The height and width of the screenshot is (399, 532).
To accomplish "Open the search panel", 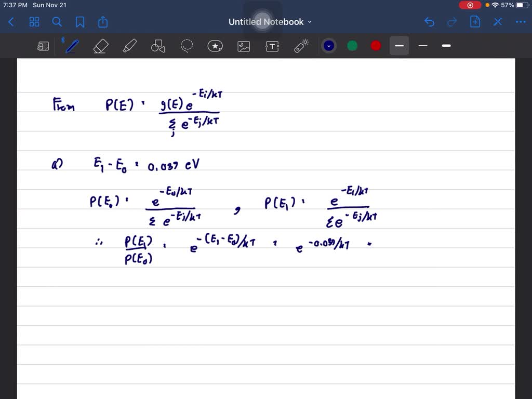I will click(x=57, y=22).
